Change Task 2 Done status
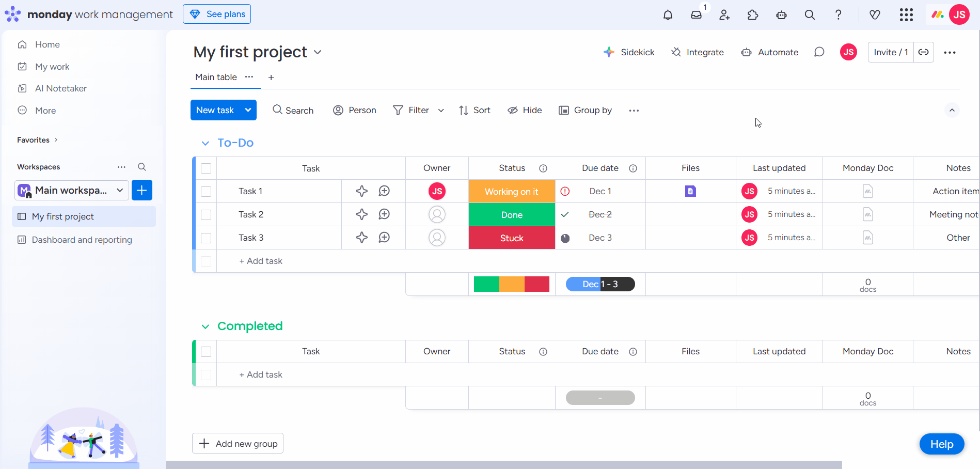Viewport: 980px width, 469px height. (x=512, y=214)
